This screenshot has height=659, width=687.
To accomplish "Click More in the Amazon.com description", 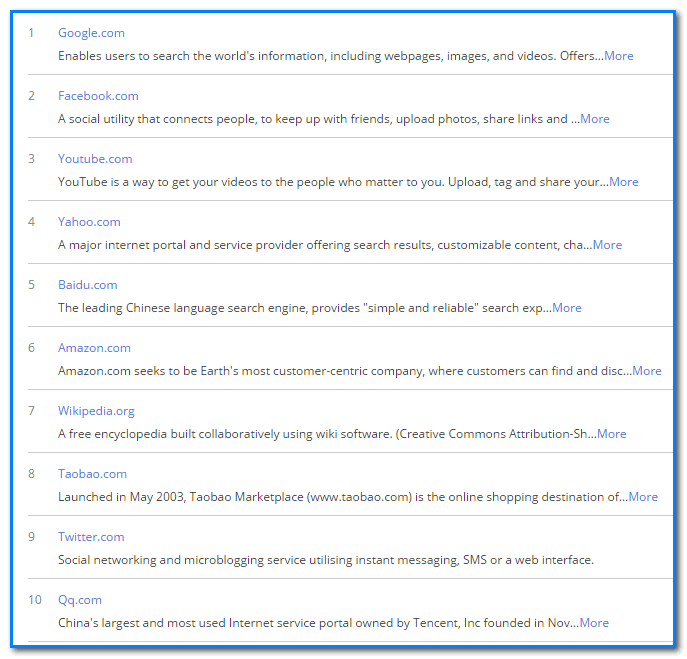I will click(x=647, y=371).
